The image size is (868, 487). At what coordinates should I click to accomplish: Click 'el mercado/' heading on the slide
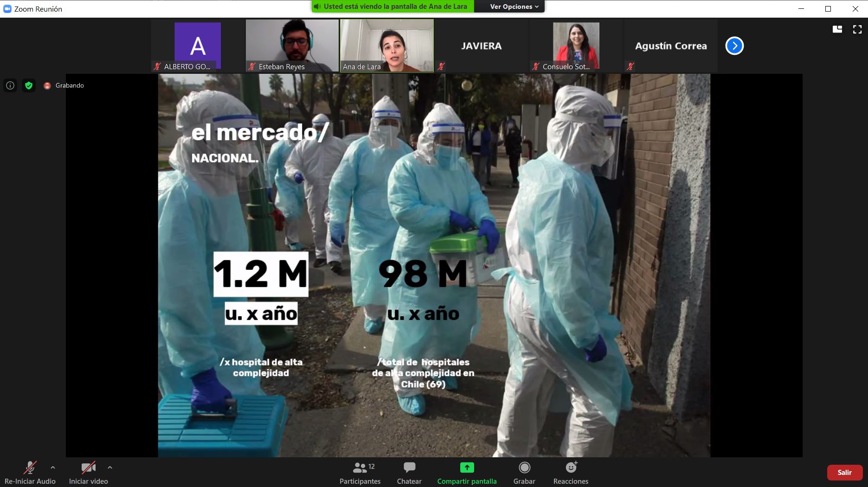click(x=260, y=133)
